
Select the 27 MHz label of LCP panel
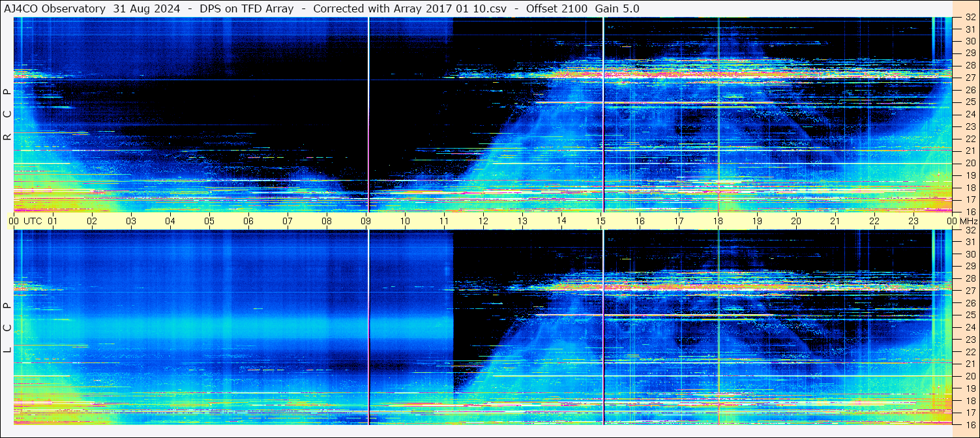970,291
